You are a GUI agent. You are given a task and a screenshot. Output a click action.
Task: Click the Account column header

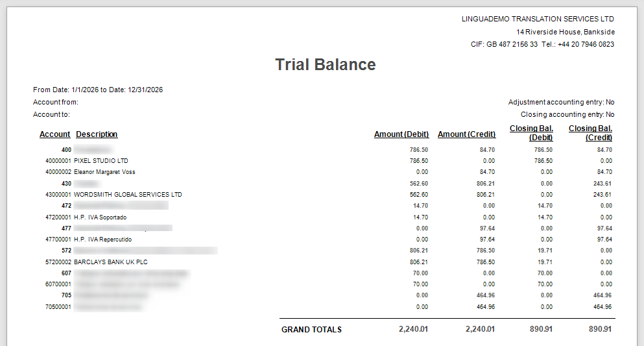[x=54, y=134]
